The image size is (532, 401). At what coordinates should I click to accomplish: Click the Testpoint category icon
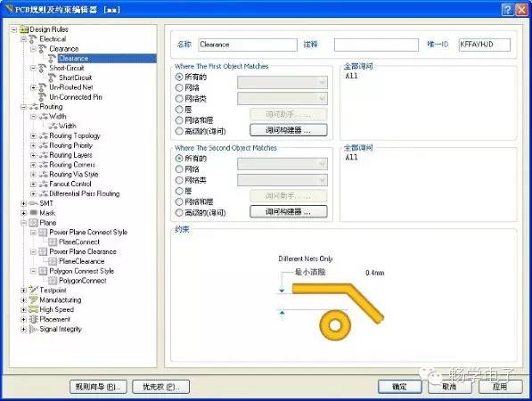pyautogui.click(x=33, y=291)
